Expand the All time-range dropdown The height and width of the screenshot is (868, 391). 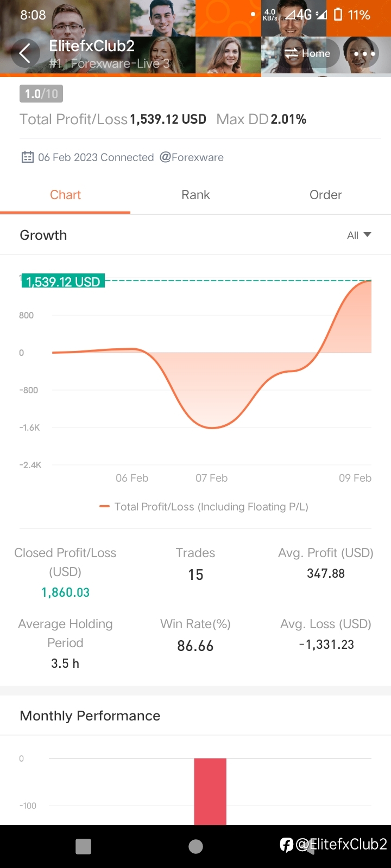[359, 235]
